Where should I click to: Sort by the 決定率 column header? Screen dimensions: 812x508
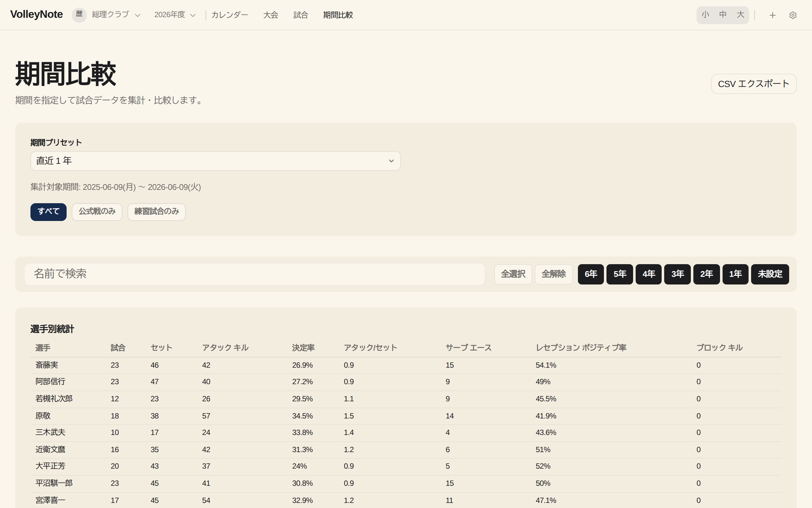point(303,348)
